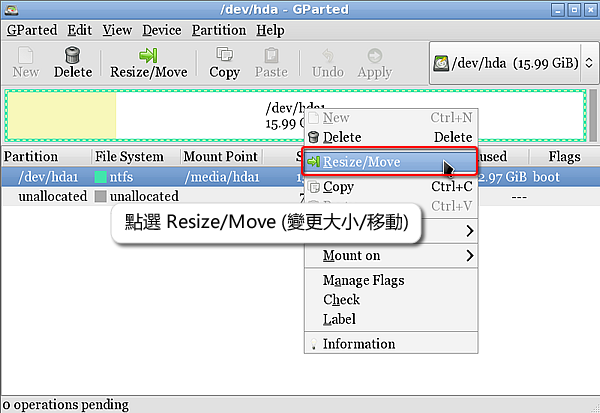600x413 pixels.
Task: Open the Partition menu
Action: point(219,30)
